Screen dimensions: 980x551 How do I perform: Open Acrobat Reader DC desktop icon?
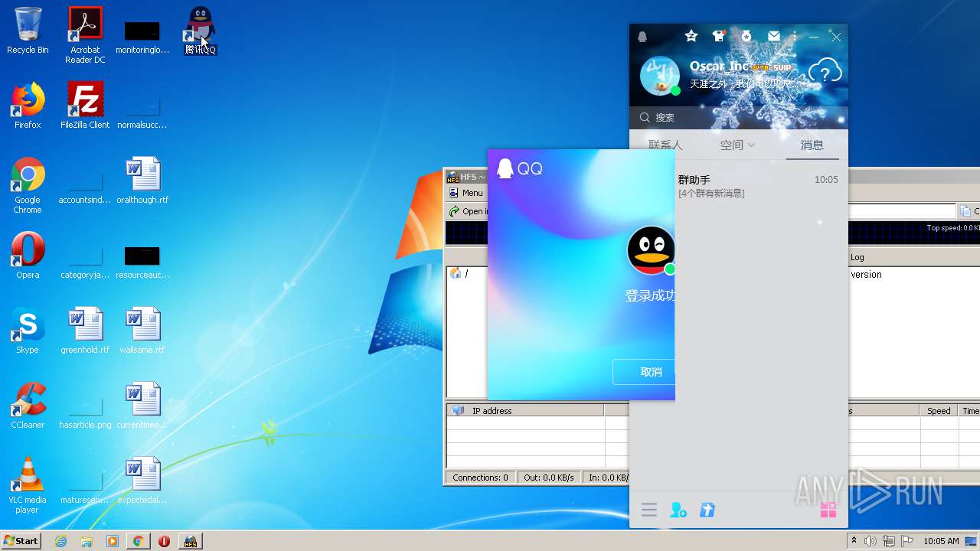click(x=85, y=35)
